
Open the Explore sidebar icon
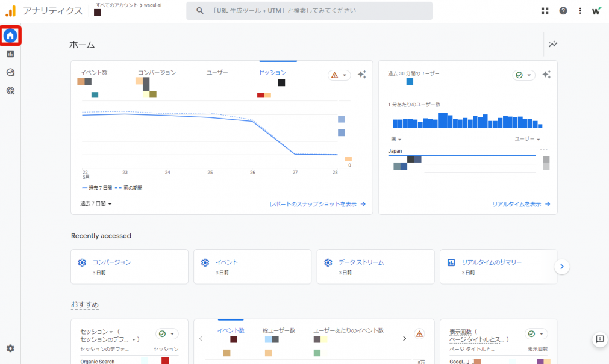10,72
